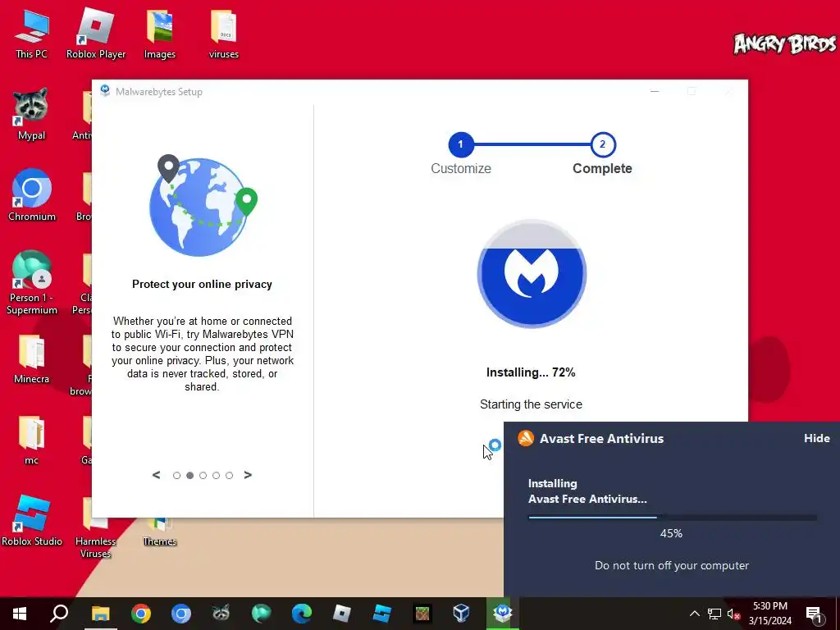Image resolution: width=840 pixels, height=630 pixels.
Task: Click the Windows Start button
Action: point(20,614)
